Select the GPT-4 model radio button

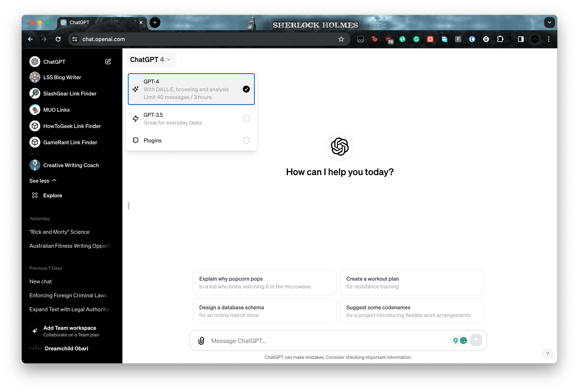point(246,89)
